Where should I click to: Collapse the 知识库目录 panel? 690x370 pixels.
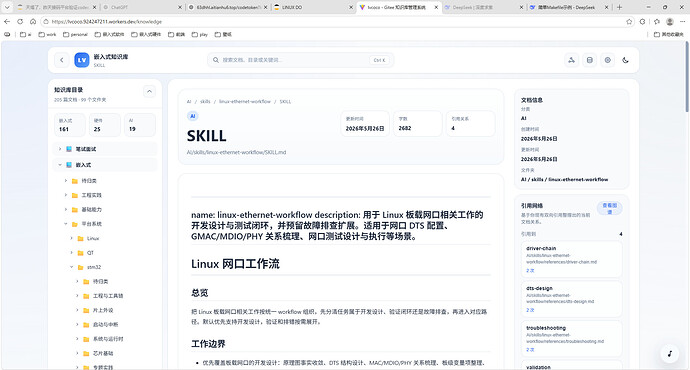point(149,91)
